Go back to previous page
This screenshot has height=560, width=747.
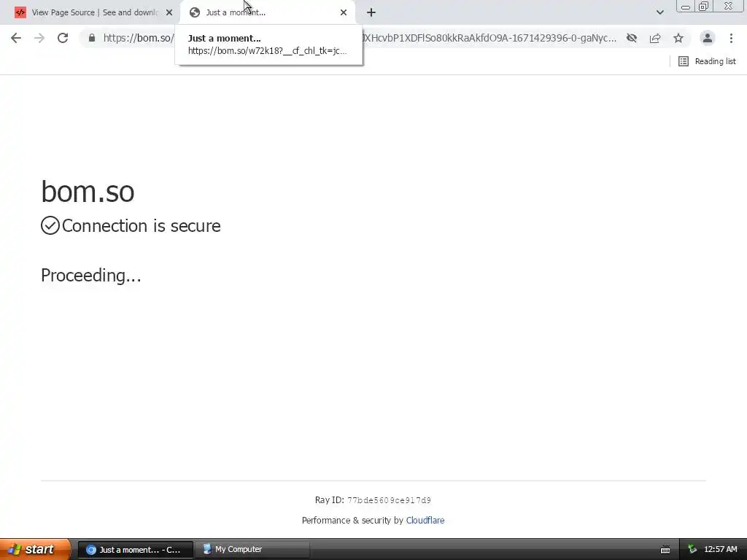pos(16,38)
